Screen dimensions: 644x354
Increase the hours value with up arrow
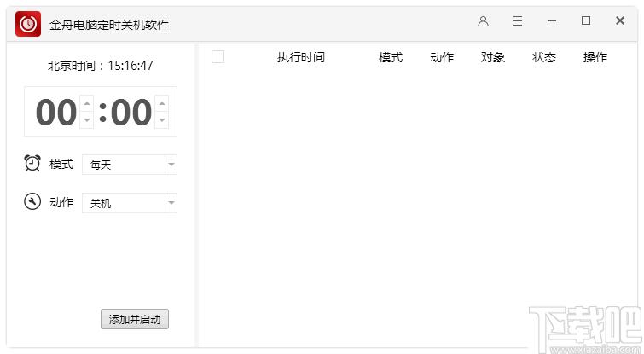click(87, 103)
